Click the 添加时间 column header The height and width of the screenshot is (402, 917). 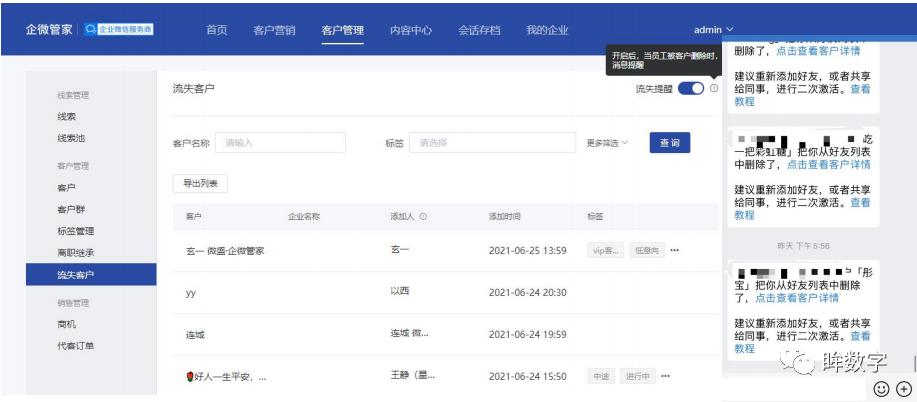pyautogui.click(x=505, y=217)
